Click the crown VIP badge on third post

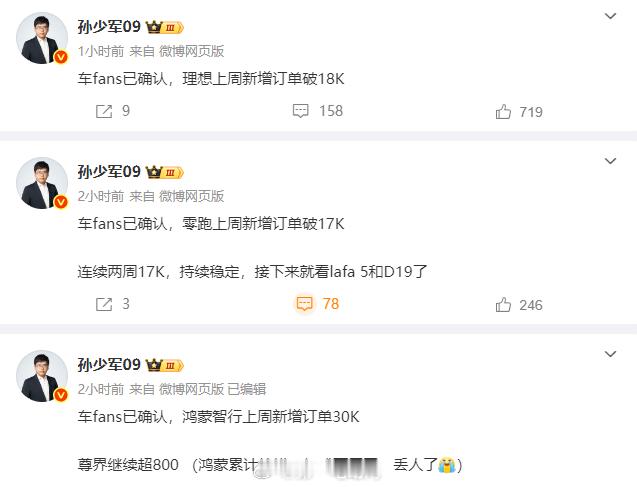pyautogui.click(x=165, y=365)
